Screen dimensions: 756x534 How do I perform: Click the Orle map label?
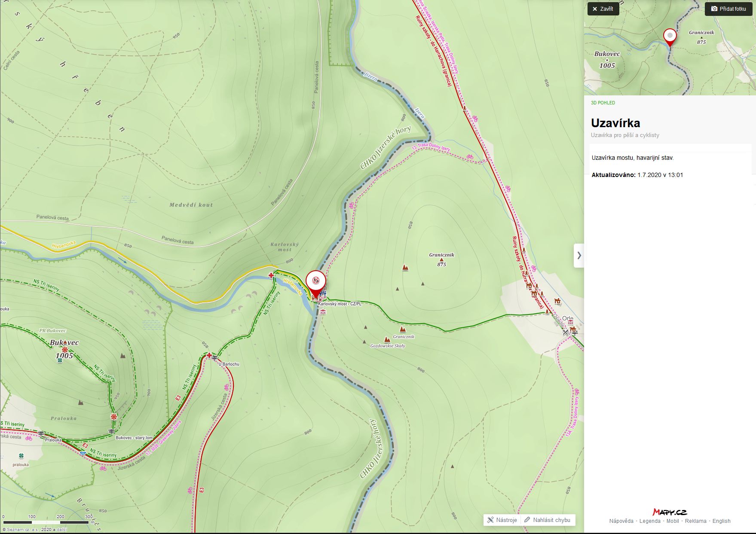coord(568,319)
